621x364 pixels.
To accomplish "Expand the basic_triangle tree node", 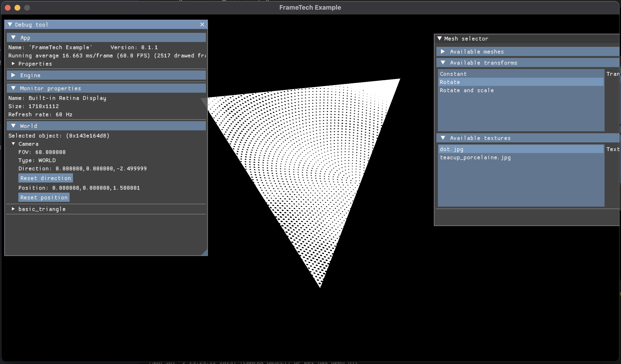I will click(13, 209).
